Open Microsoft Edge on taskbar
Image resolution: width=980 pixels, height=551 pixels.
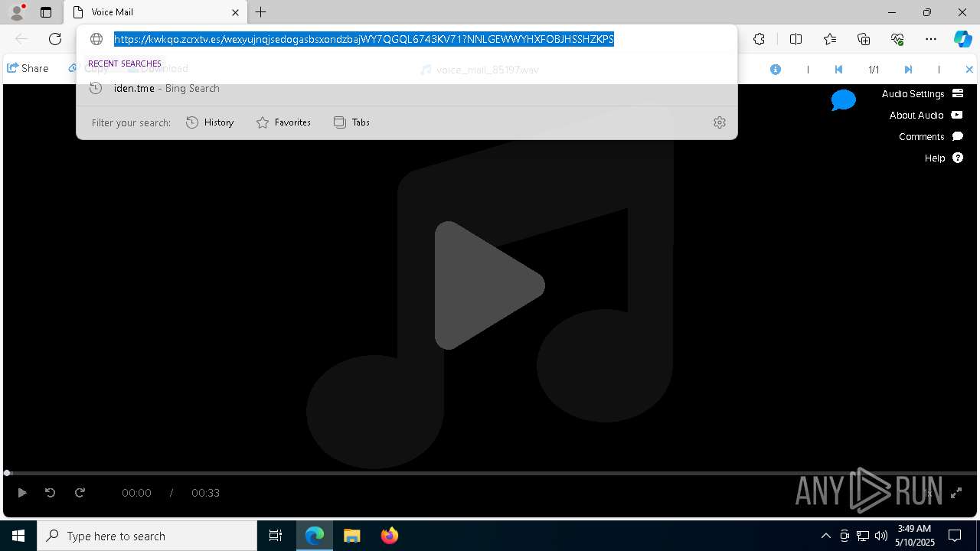click(315, 536)
